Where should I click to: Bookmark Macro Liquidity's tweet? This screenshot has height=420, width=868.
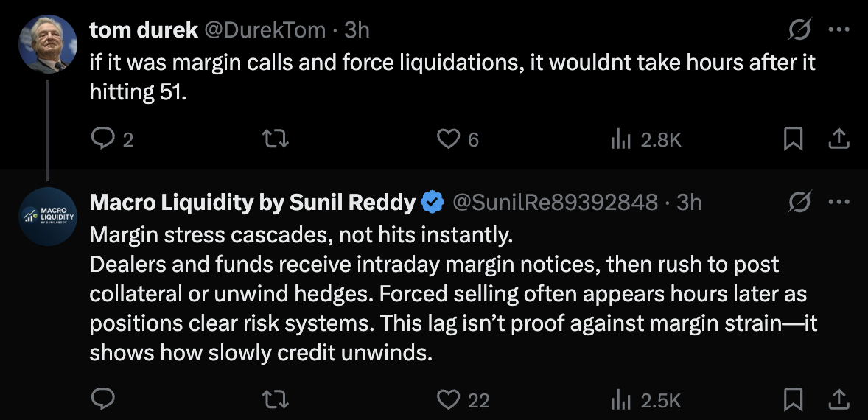click(793, 399)
